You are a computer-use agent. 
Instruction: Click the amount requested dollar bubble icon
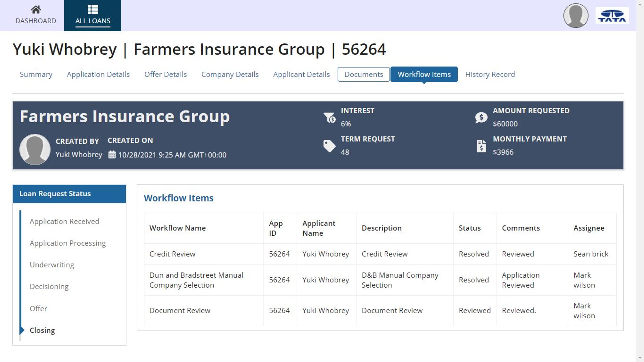pos(481,118)
